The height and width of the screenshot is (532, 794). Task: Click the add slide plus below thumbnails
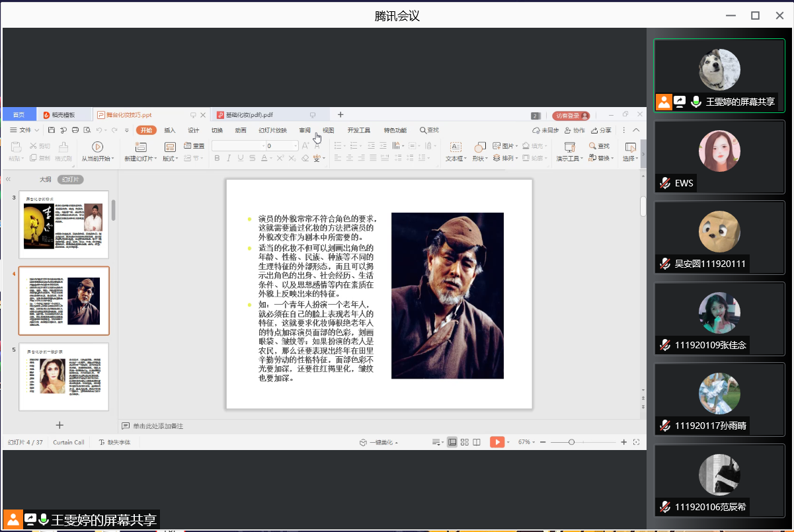60,425
